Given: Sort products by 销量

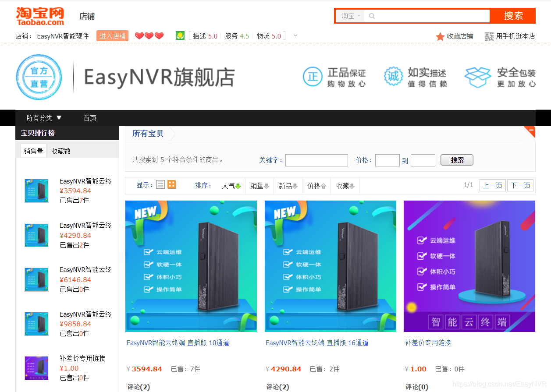Looking at the screenshot, I should coord(260,186).
